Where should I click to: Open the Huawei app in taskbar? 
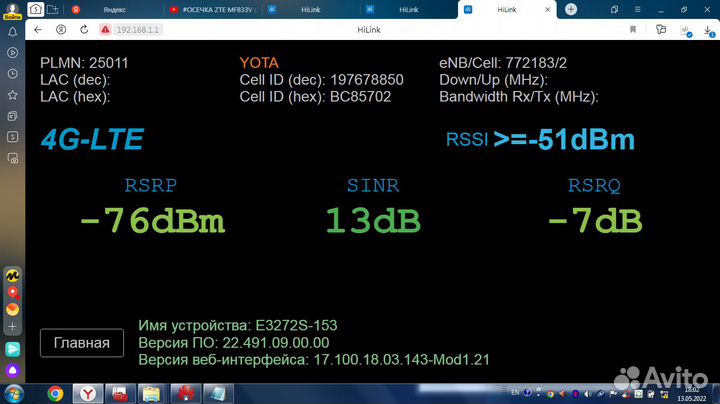pyautogui.click(x=184, y=393)
